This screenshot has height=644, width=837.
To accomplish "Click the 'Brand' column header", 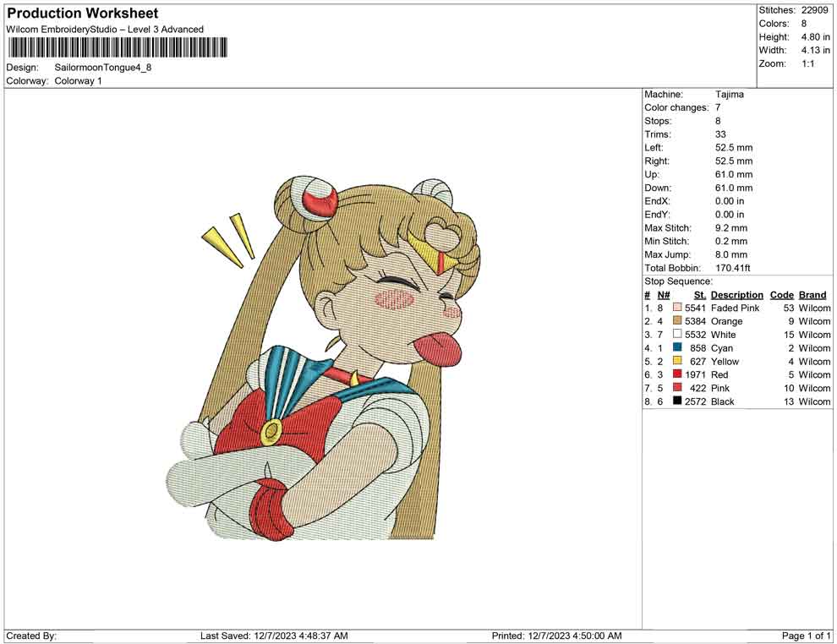I will (812, 295).
